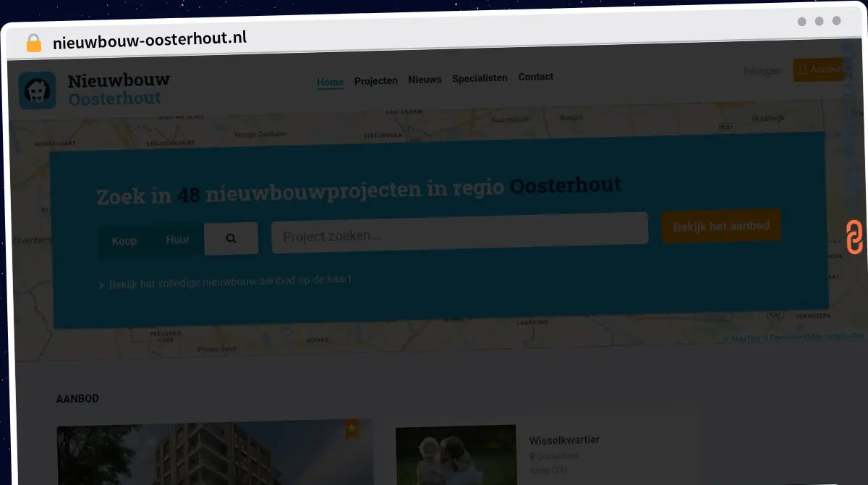Open the Specialisten menu item
The height and width of the screenshot is (485, 868).
click(x=480, y=78)
